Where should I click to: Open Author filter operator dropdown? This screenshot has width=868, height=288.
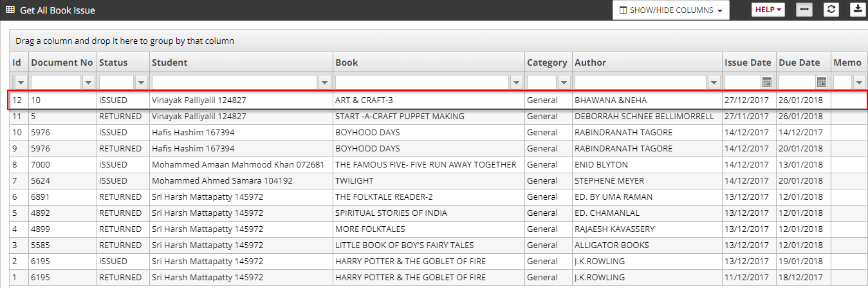tap(714, 82)
